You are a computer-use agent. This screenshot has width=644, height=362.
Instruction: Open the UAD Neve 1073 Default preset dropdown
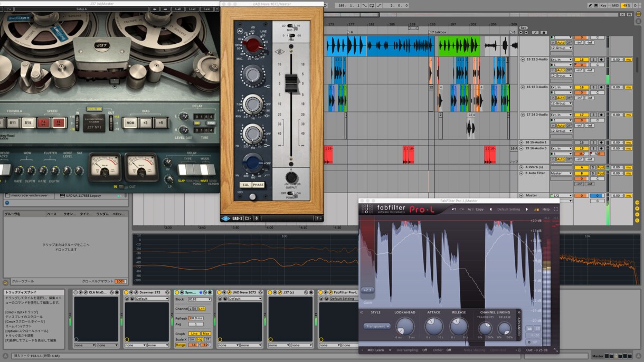tap(245, 299)
